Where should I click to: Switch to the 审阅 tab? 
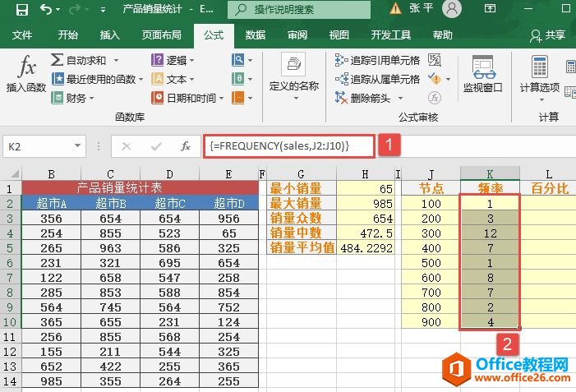pos(297,35)
